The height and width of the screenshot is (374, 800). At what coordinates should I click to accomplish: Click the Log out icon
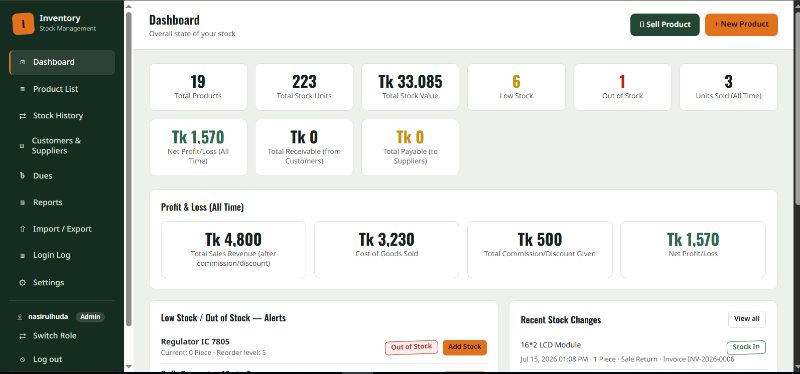pos(22,360)
